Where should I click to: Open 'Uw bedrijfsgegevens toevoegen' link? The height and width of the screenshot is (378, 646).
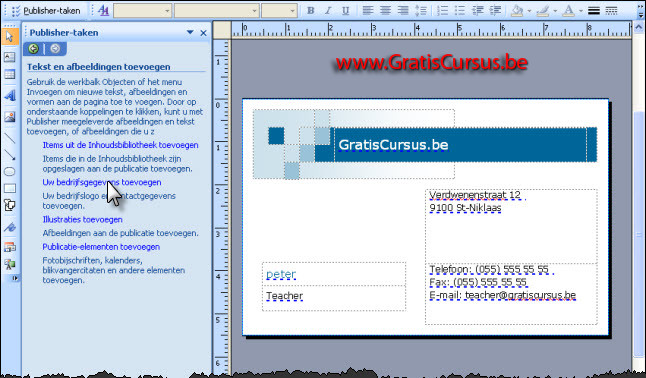click(x=102, y=182)
